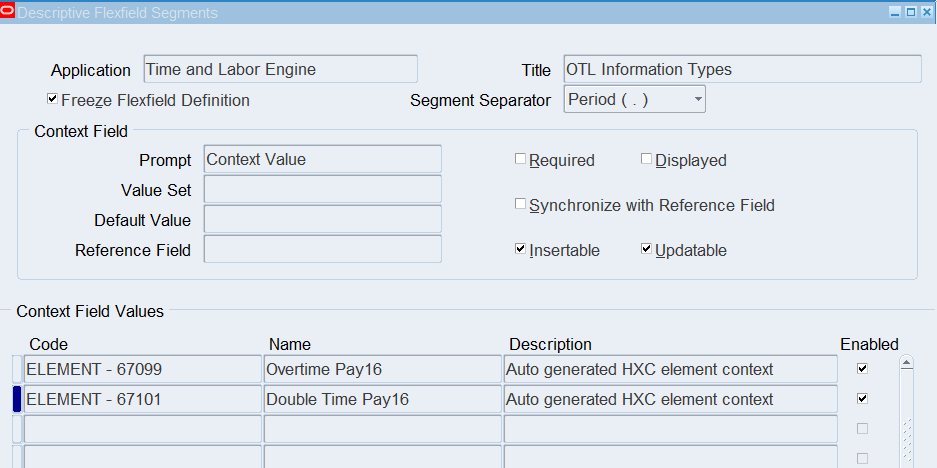937x468 pixels.
Task: Enable the Required checkbox
Action: tap(520, 159)
